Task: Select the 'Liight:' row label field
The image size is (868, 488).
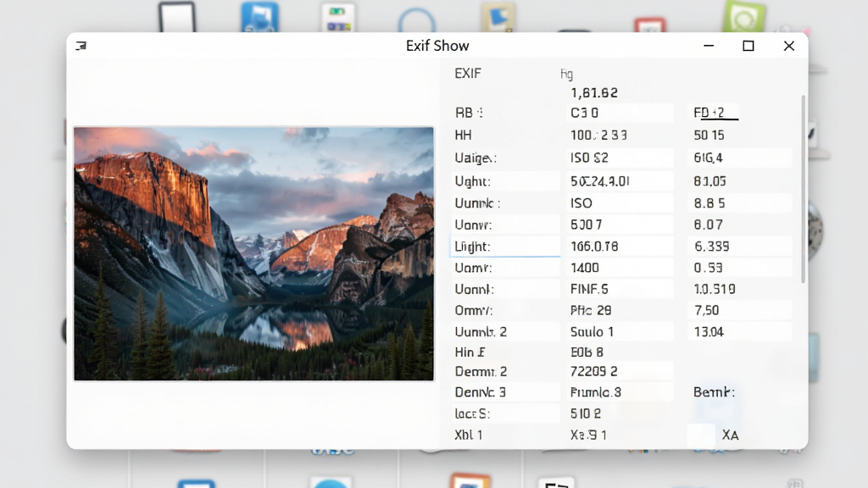Action: click(505, 247)
